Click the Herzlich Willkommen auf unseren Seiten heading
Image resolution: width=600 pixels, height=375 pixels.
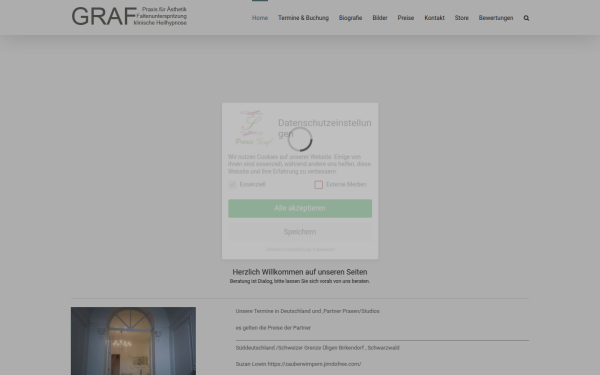point(300,272)
